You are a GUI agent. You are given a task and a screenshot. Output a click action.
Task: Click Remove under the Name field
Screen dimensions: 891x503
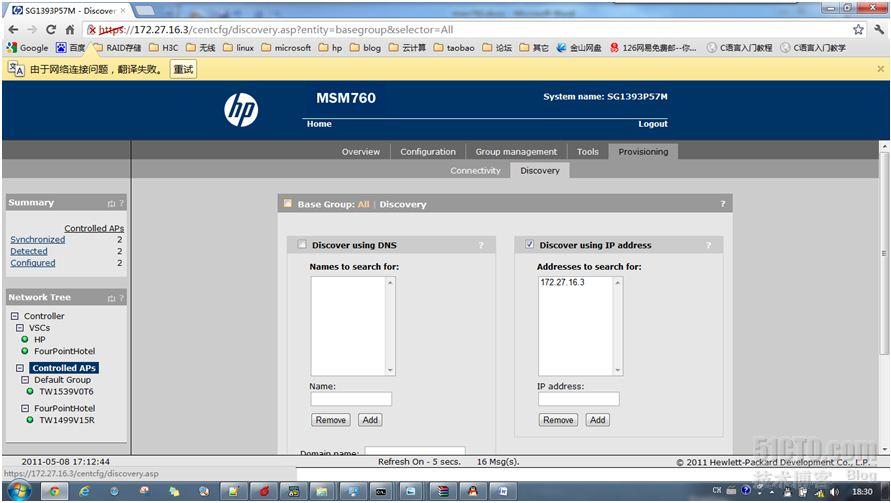(331, 420)
